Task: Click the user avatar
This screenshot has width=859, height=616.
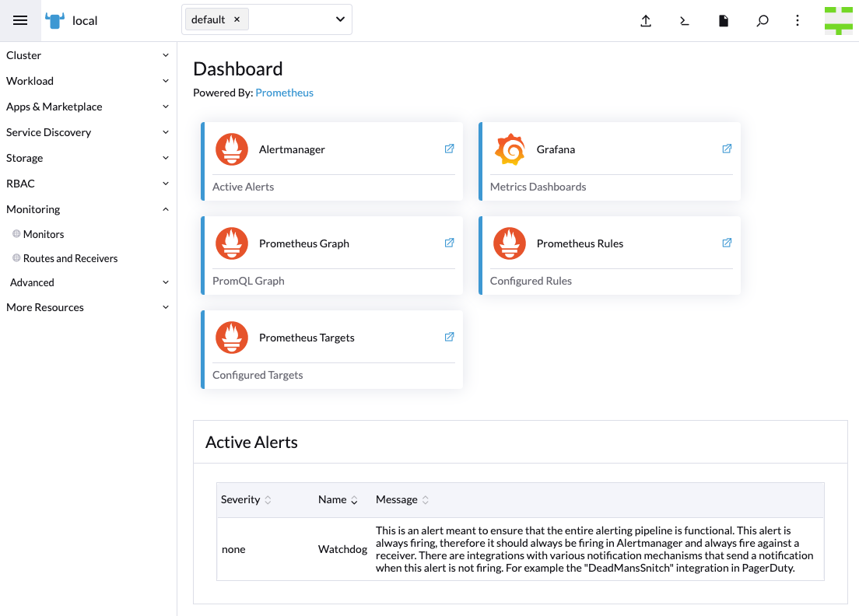Action: [x=838, y=20]
